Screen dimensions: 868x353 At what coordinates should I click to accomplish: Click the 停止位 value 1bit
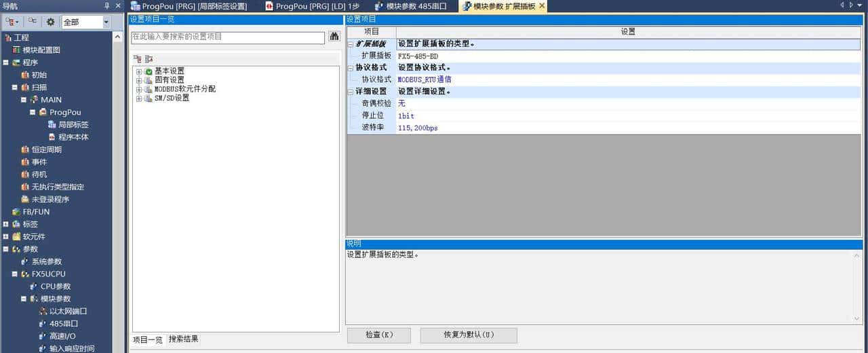click(x=406, y=116)
